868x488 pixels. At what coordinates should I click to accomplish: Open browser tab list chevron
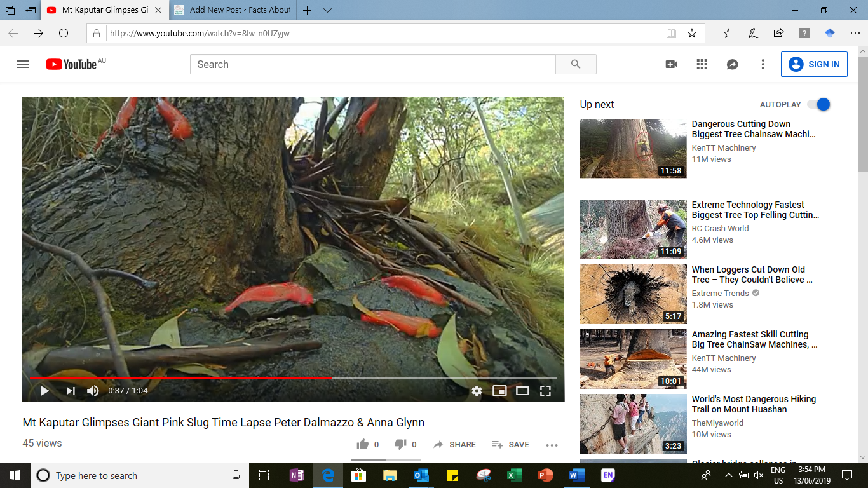tap(327, 10)
